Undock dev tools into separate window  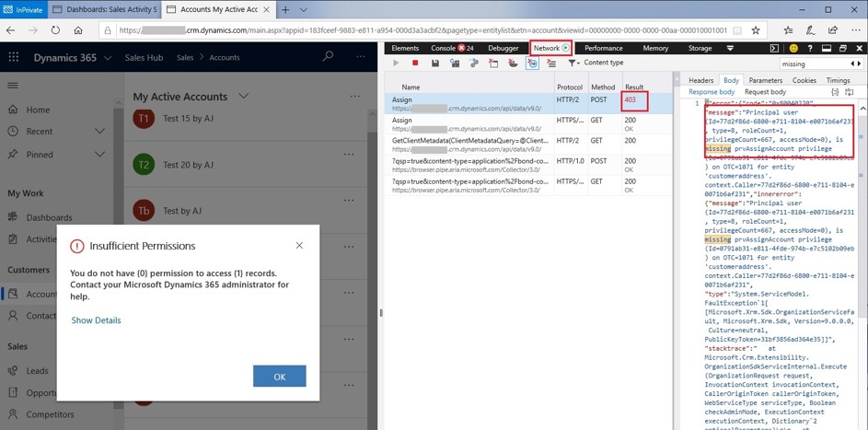(x=843, y=48)
